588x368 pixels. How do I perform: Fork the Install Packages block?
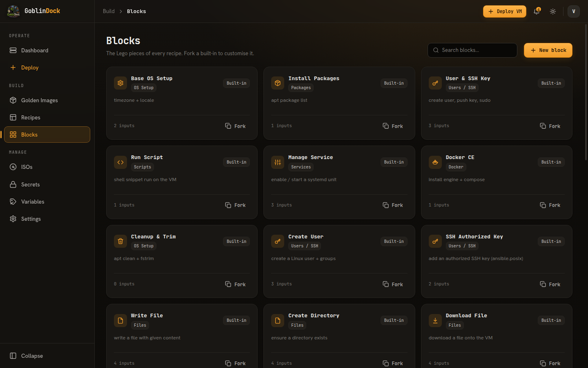(x=393, y=126)
